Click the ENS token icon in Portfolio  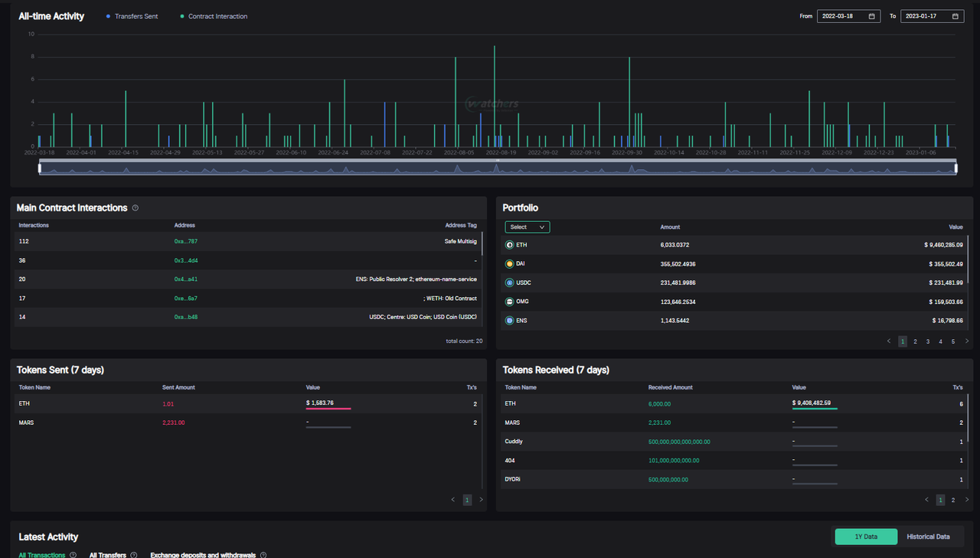[x=510, y=321]
